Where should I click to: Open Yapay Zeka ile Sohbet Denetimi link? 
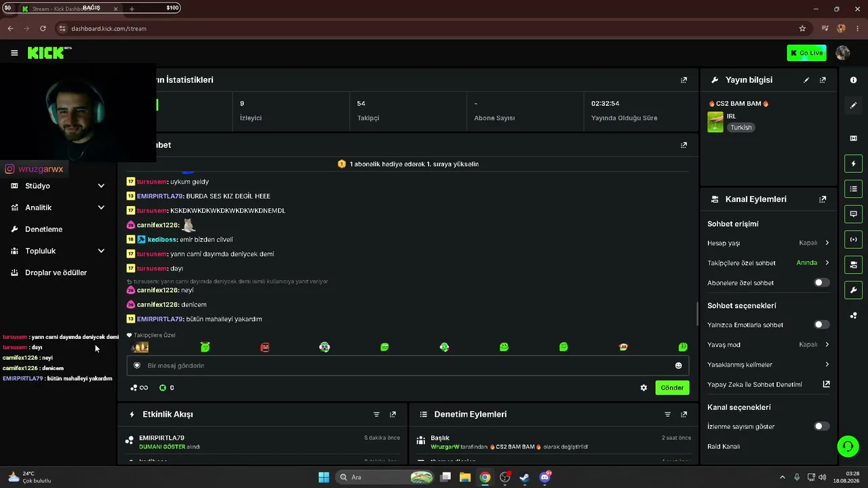coord(768,384)
